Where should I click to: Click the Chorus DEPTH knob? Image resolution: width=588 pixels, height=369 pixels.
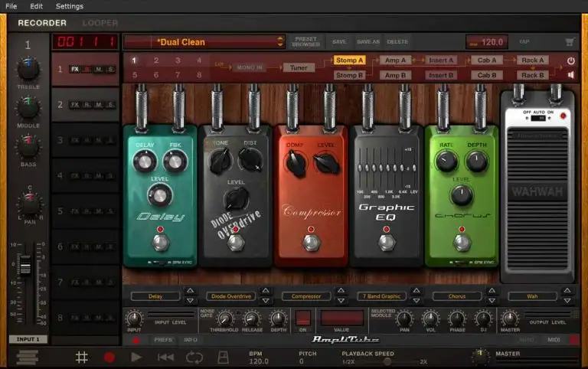477,162
